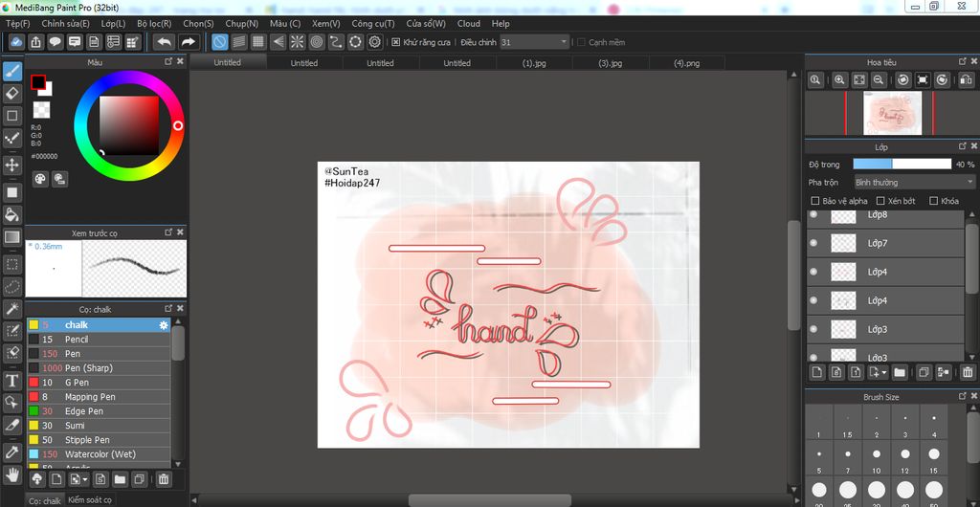Open snap settings gear icon
The width and height of the screenshot is (980, 507).
coord(375,42)
